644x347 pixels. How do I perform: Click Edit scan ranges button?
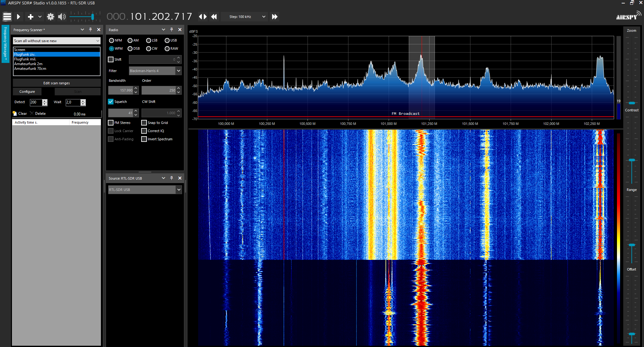click(57, 83)
